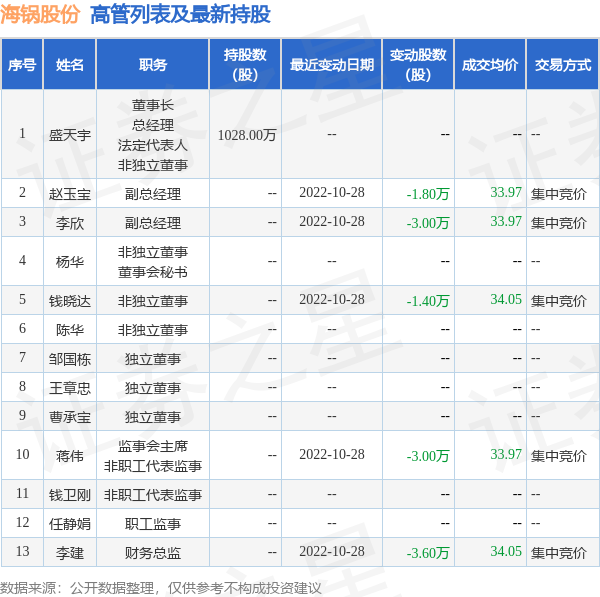Click the 数据来源 footer disclaimer text
600x597 pixels.
[x=161, y=587]
